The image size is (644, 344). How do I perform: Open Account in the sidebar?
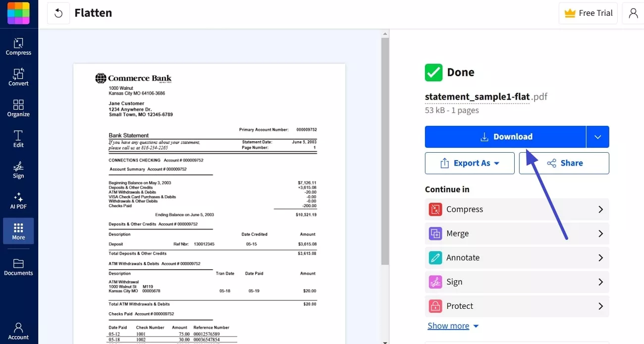(18, 331)
